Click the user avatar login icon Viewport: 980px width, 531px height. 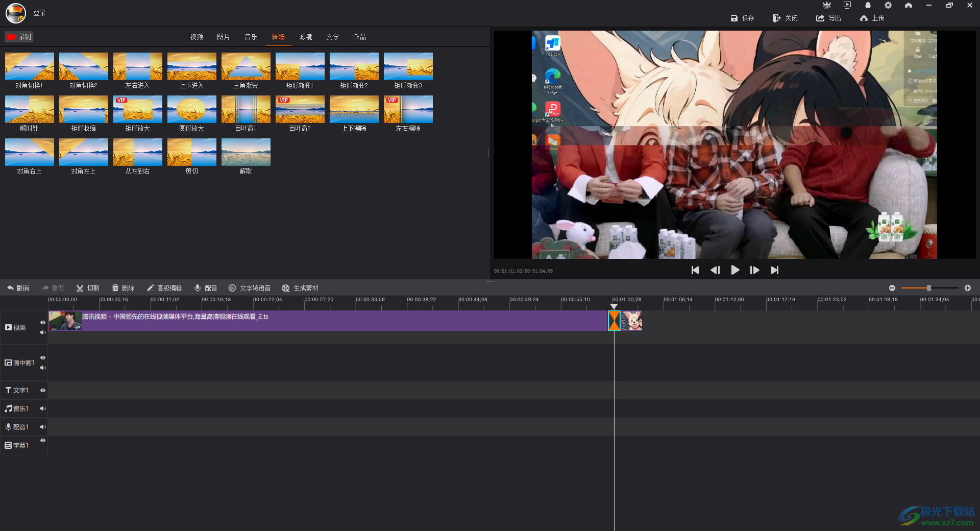(x=15, y=13)
